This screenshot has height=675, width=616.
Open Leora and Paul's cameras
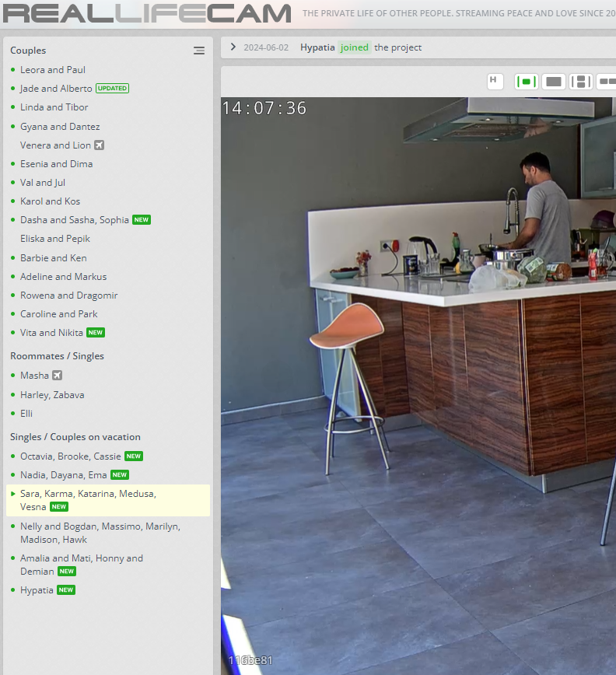(x=53, y=70)
